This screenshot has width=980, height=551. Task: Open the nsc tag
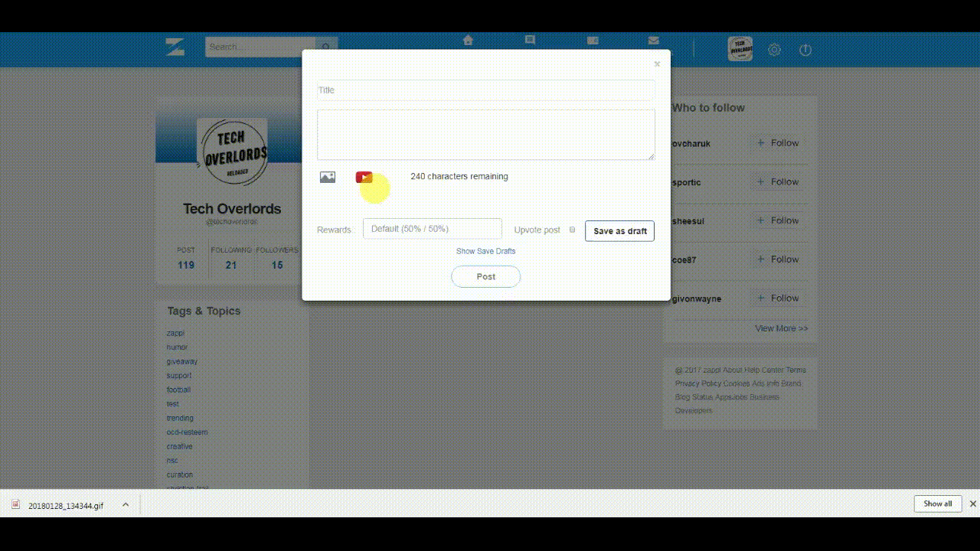coord(171,461)
